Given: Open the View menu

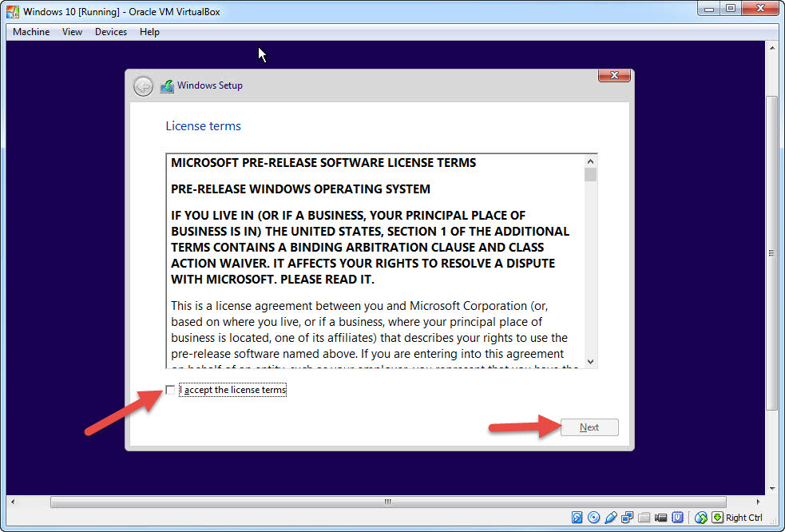Looking at the screenshot, I should (x=72, y=32).
